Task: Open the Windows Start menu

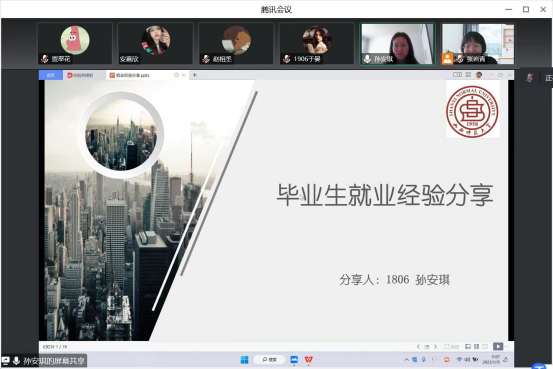Action: click(x=244, y=359)
